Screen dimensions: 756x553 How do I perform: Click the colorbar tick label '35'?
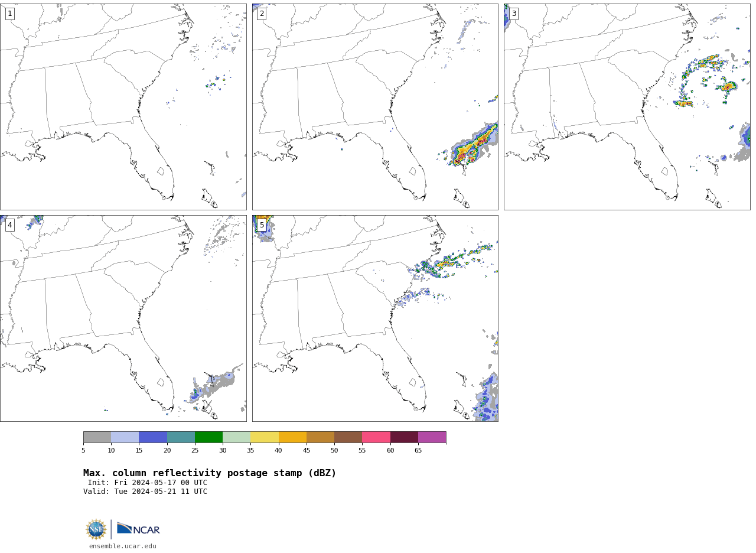click(250, 451)
